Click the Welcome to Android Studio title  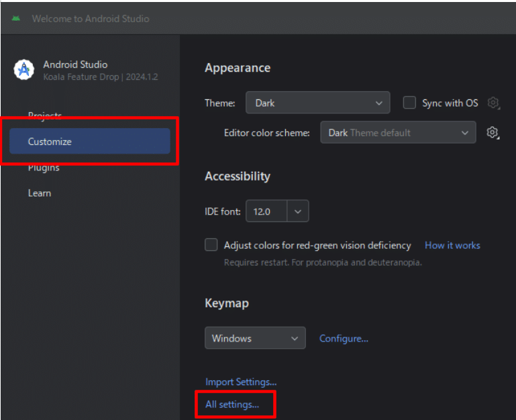click(x=91, y=18)
